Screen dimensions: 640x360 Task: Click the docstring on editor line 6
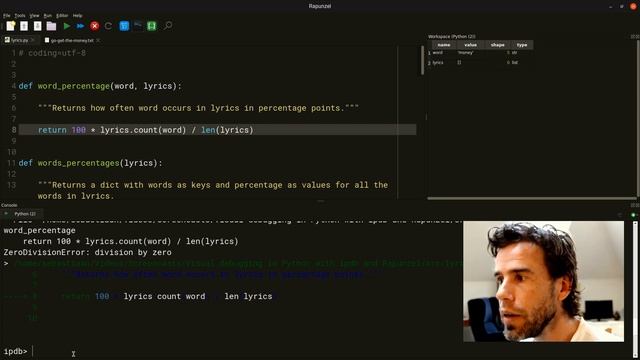tap(198, 108)
